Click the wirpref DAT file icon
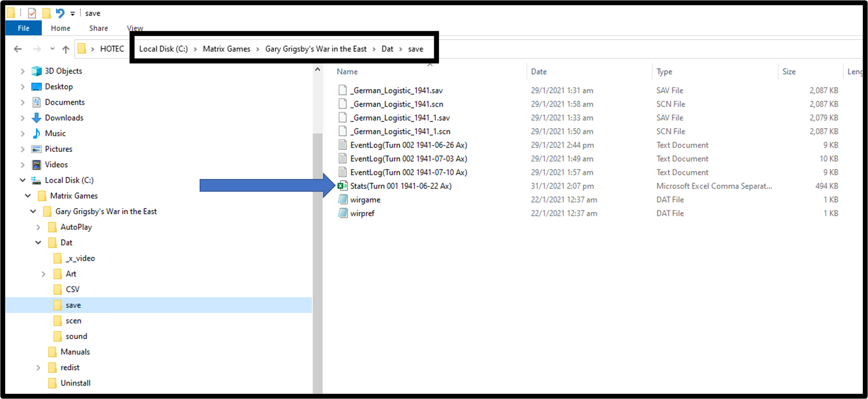Image resolution: width=868 pixels, height=399 pixels. (343, 213)
